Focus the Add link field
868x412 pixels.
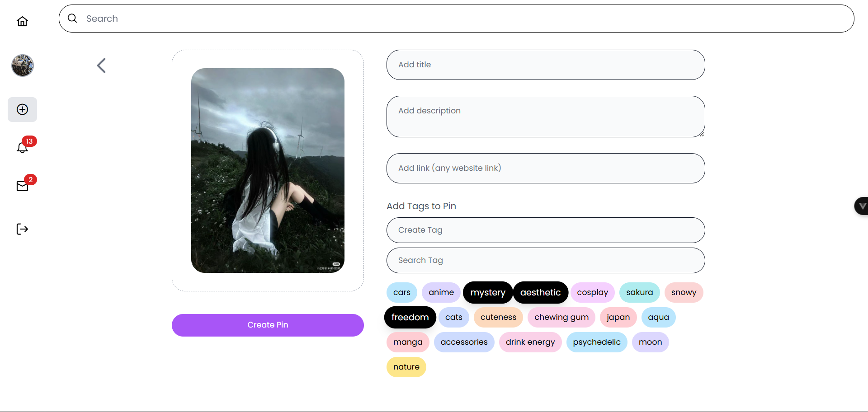(x=545, y=168)
